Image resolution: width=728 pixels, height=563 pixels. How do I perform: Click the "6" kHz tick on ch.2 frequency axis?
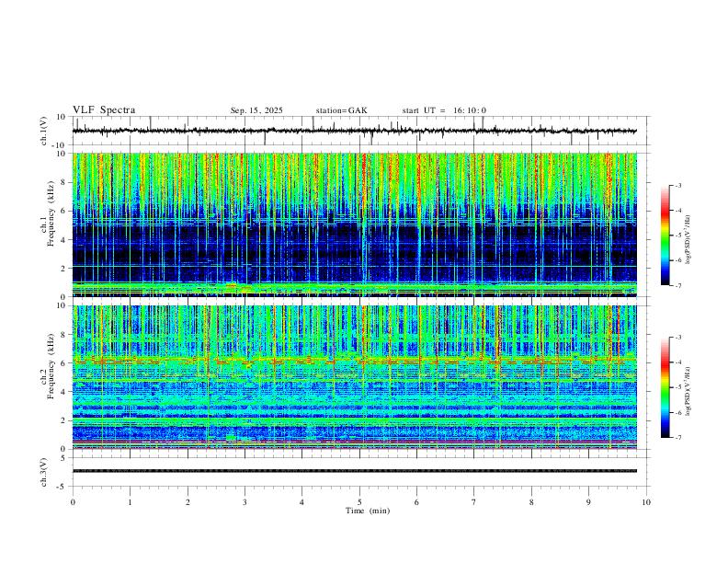[65, 363]
